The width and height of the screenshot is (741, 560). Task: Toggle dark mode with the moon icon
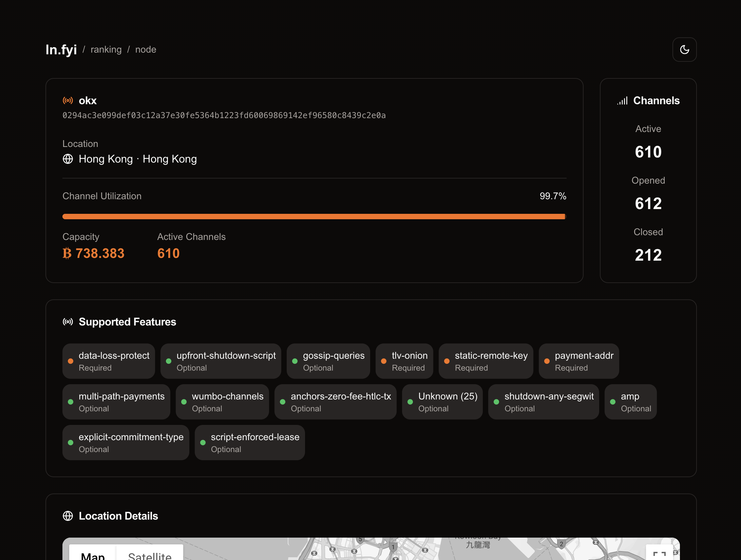click(x=684, y=50)
